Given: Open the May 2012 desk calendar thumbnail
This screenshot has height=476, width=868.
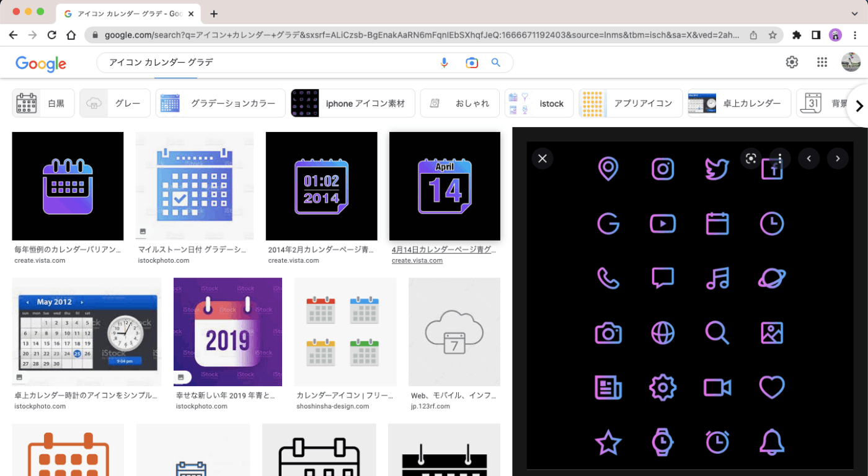Looking at the screenshot, I should click(x=87, y=332).
